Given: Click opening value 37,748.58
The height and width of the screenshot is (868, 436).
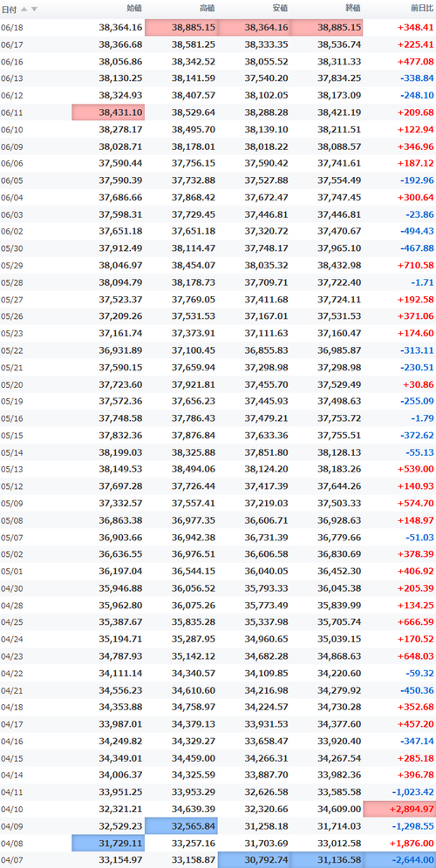Looking at the screenshot, I should pyautogui.click(x=120, y=418).
